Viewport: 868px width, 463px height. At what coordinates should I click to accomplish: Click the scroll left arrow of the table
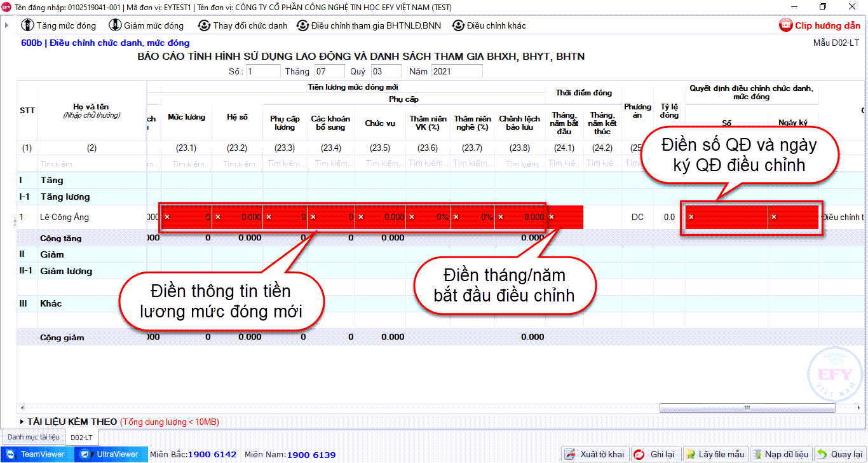[22, 408]
